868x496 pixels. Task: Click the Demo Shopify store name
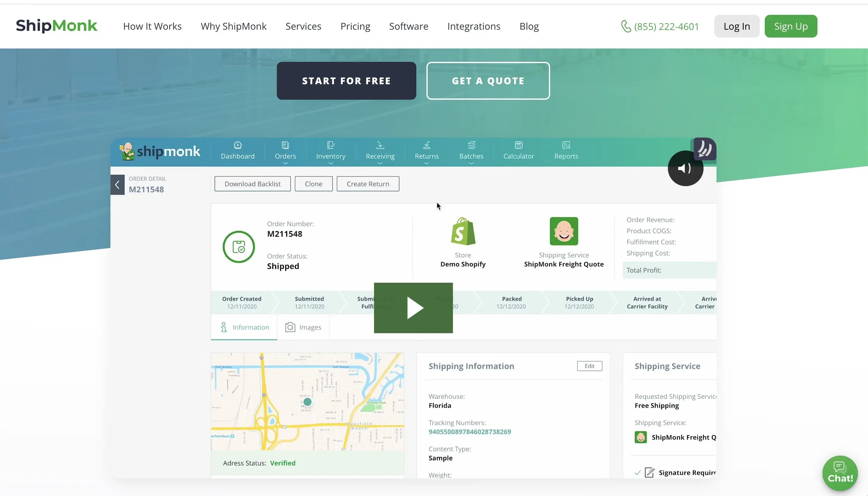pos(463,264)
